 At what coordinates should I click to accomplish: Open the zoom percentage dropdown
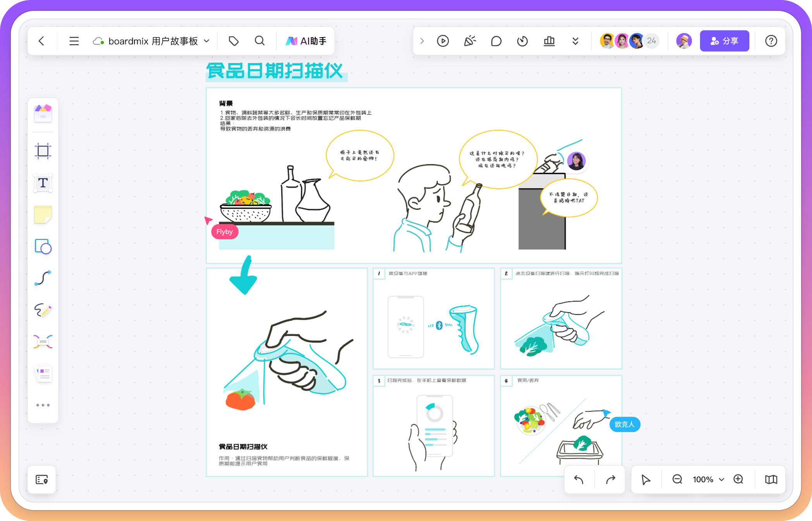click(x=708, y=480)
